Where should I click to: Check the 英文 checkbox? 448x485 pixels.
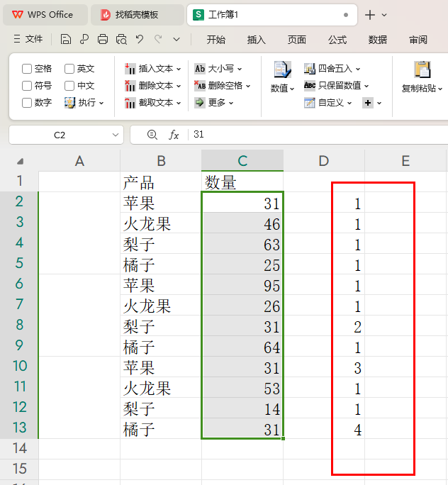coord(69,69)
